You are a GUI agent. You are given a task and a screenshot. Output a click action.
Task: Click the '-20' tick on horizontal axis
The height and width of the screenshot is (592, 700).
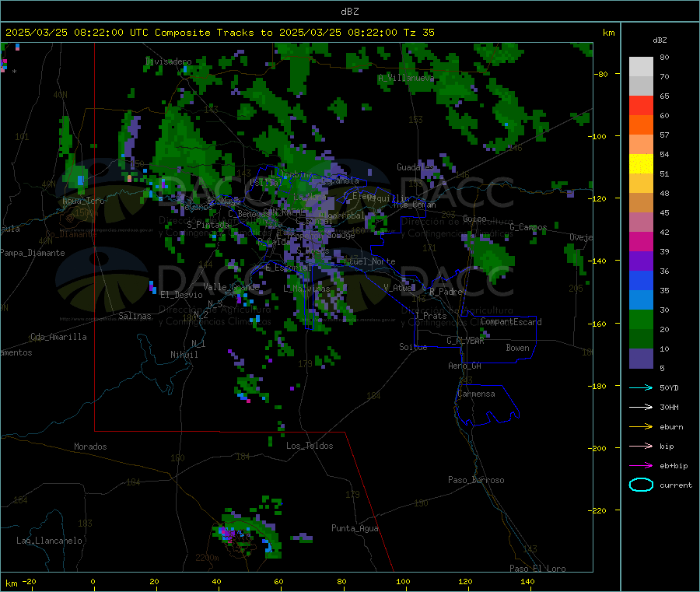click(x=30, y=582)
